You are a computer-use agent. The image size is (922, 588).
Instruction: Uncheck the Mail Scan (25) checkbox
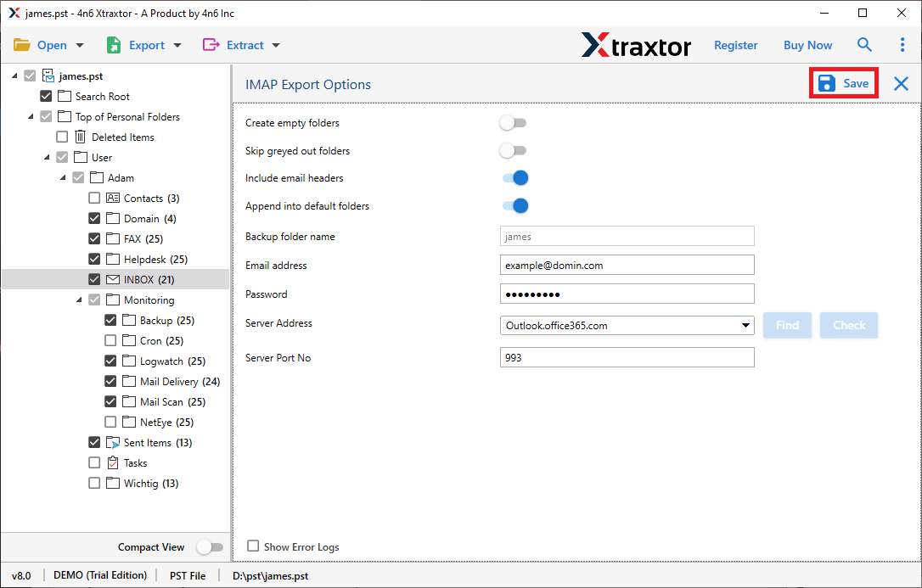110,402
